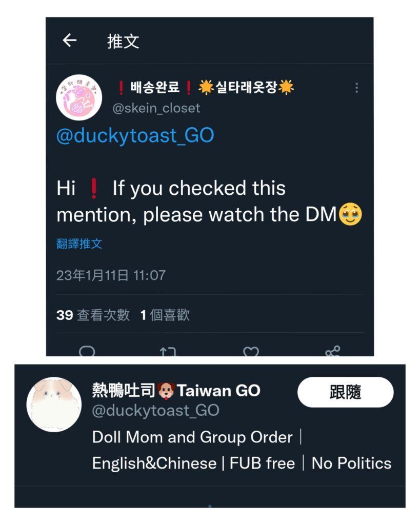Tap the reply speech bubble icon

pos(87,351)
